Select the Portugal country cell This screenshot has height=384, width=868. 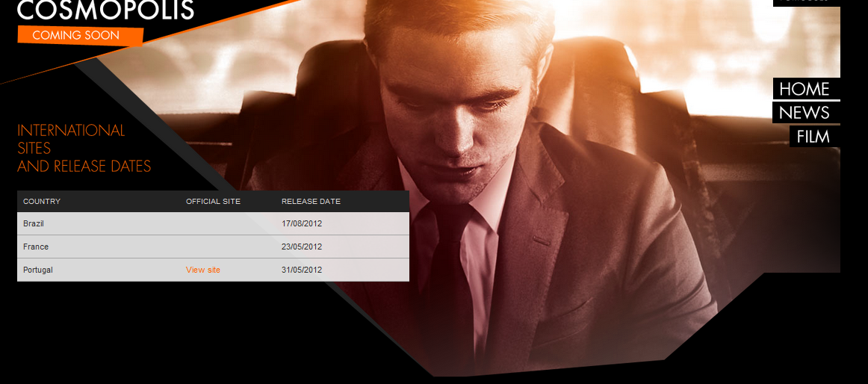tap(38, 270)
